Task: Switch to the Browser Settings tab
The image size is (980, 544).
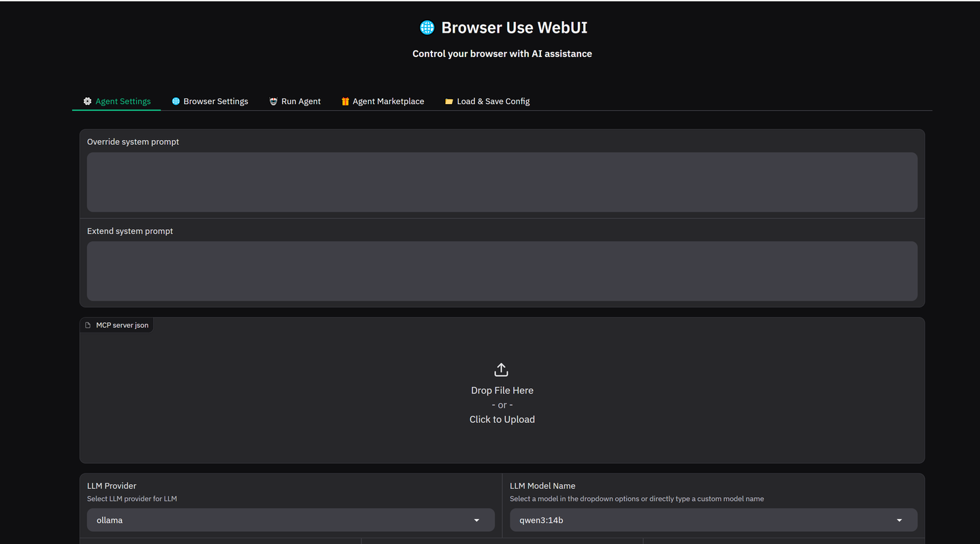Action: (x=215, y=101)
